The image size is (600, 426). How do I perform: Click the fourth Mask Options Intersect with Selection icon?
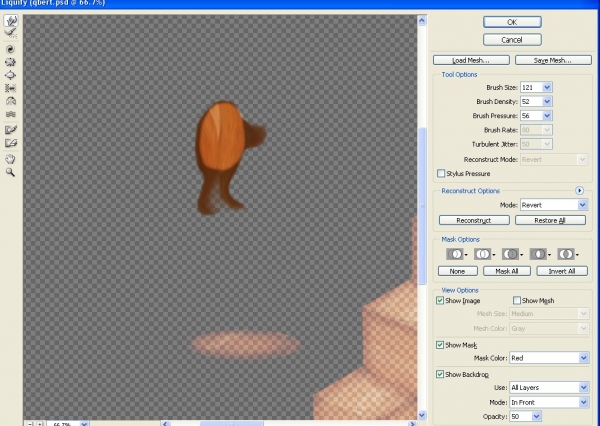pos(540,254)
